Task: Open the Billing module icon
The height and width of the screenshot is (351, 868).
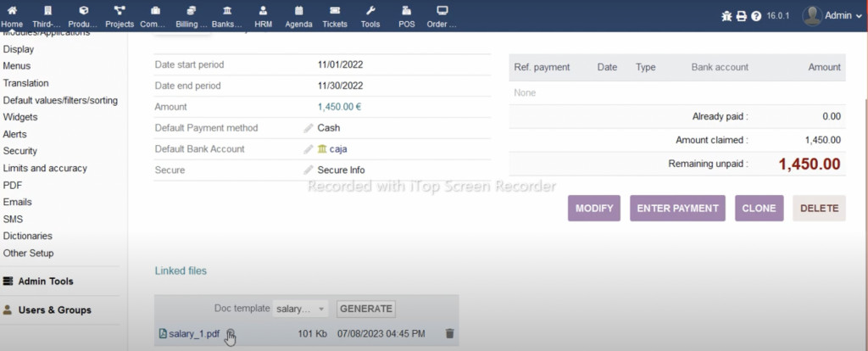Action: (192, 10)
